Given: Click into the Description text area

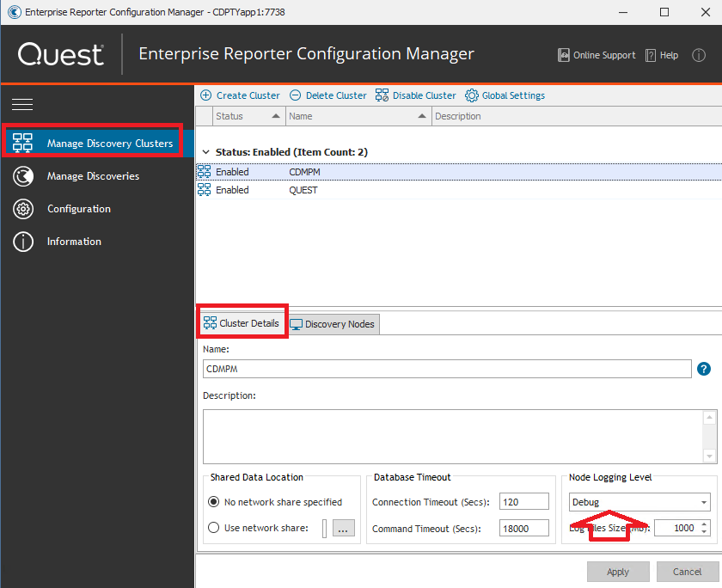Looking at the screenshot, I should tap(453, 437).
